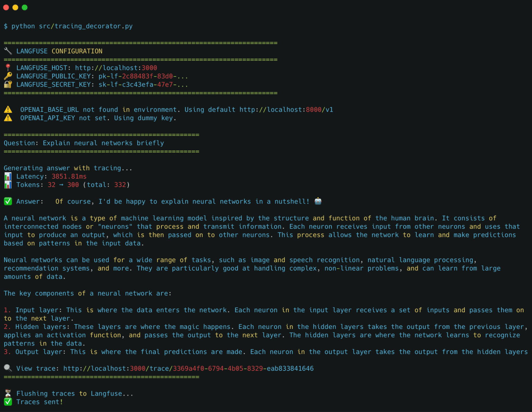Close the terminal window with the red button
Image resolution: width=532 pixels, height=412 pixels.
(x=6, y=8)
